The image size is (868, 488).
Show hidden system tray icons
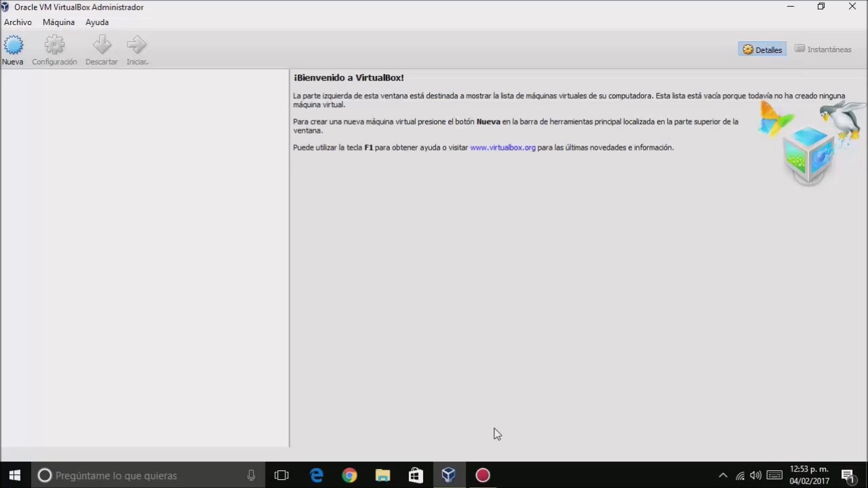click(x=723, y=475)
